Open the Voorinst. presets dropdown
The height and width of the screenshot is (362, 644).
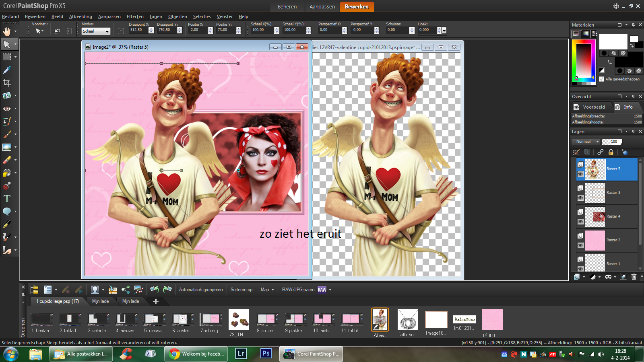[39, 31]
